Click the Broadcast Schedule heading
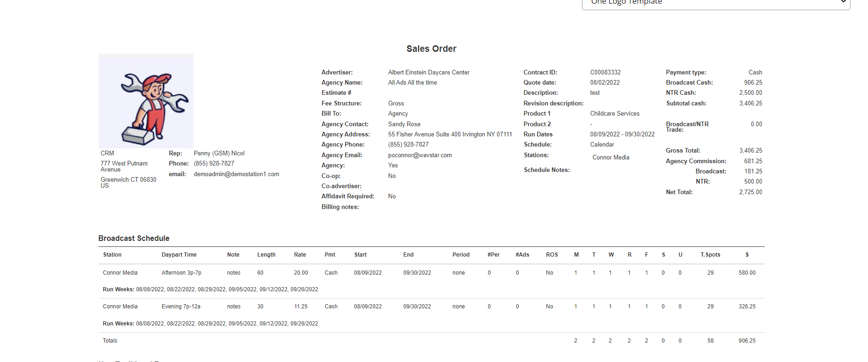 coord(134,239)
